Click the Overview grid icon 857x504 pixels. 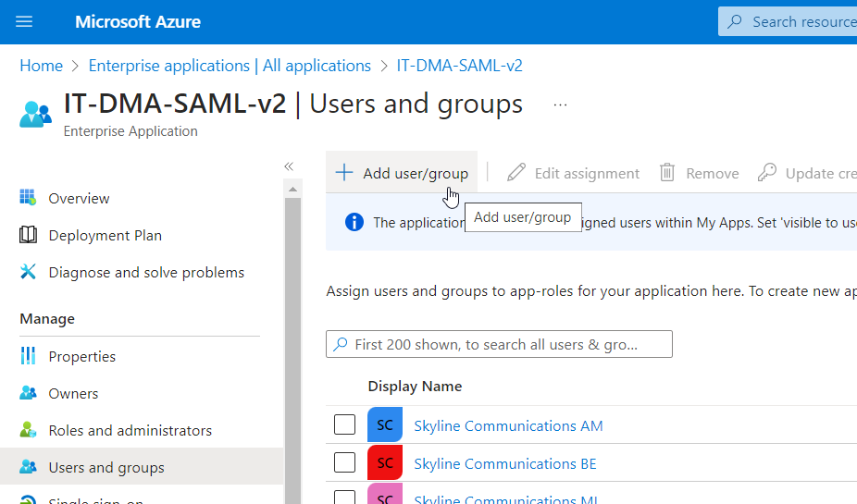28,197
